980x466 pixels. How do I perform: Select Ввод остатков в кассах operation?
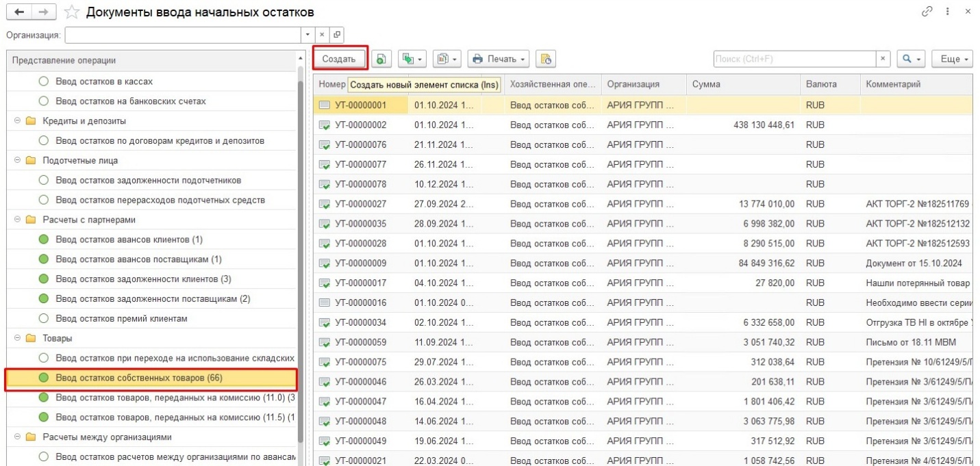[x=104, y=81]
